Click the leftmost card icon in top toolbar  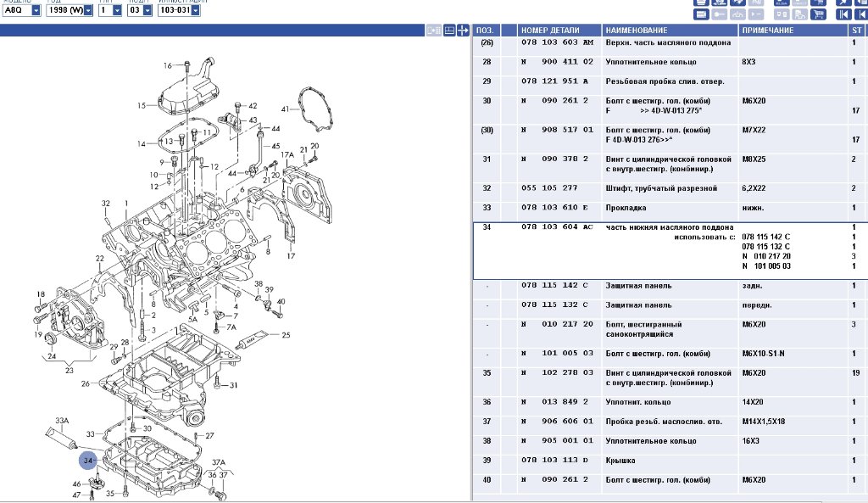point(702,14)
